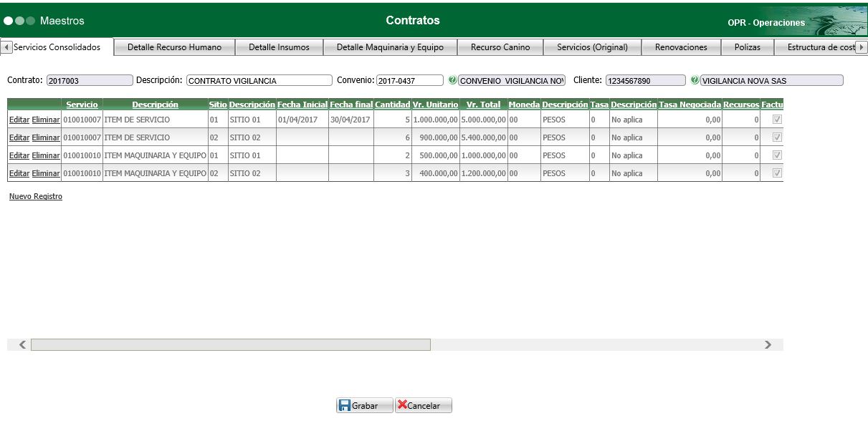Delete the row with total 1.000.000,00
This screenshot has height=431, width=868.
pyautogui.click(x=46, y=155)
